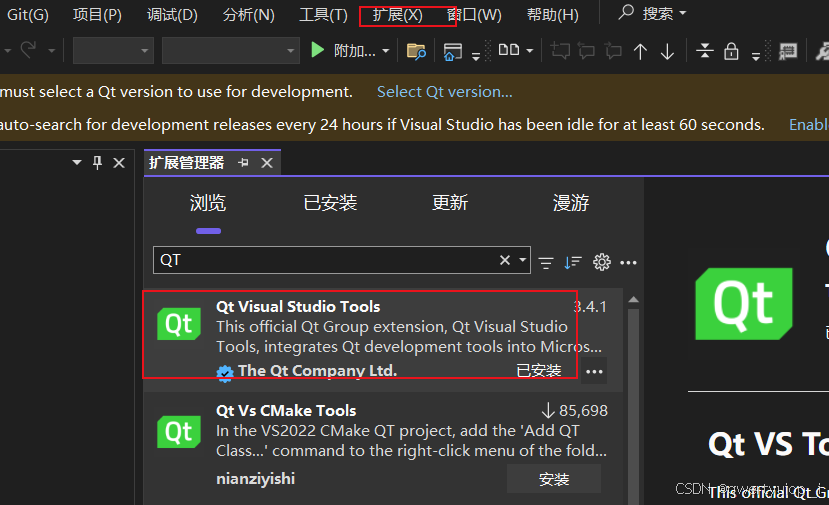Open ellipsis menu for Qt Visual Studio Tools
This screenshot has width=829, height=505.
coord(594,371)
